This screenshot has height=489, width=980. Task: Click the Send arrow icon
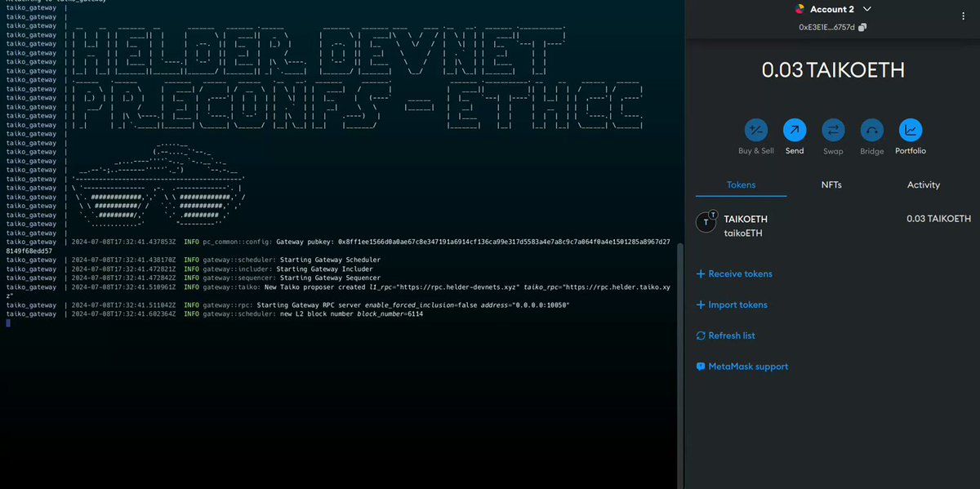pos(795,130)
